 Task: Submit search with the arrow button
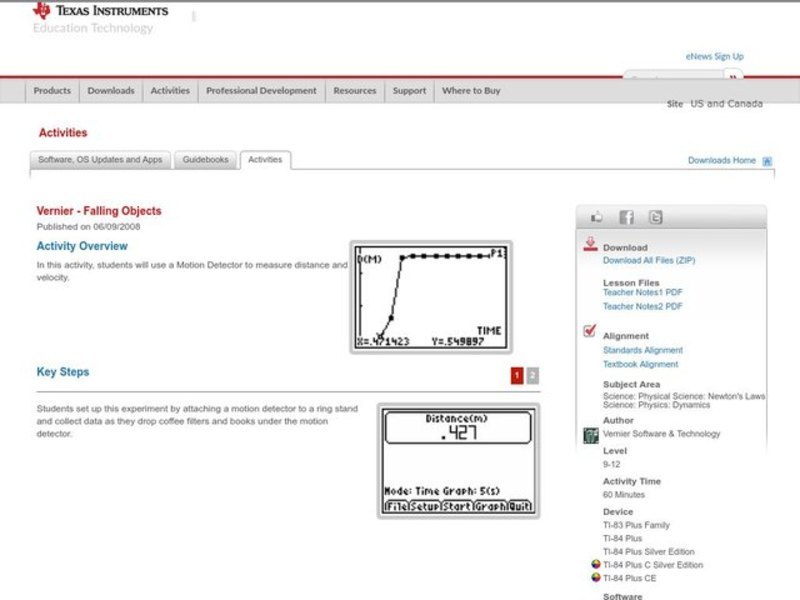coord(734,77)
